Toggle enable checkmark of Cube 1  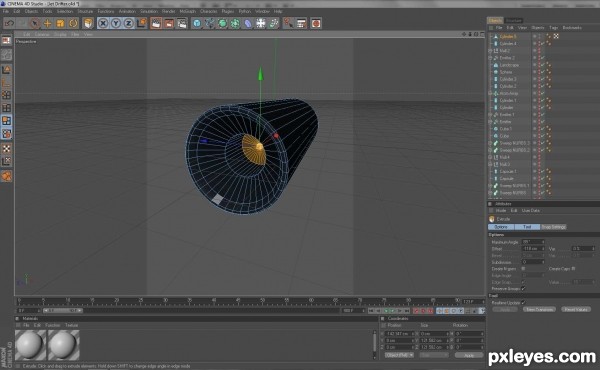[543, 129]
